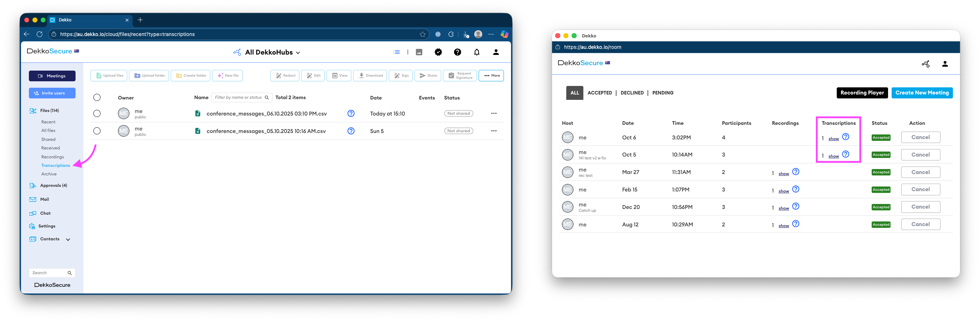Screen dimensions: 980x322
Task: Open browser downloads icon
Action: 466,35
